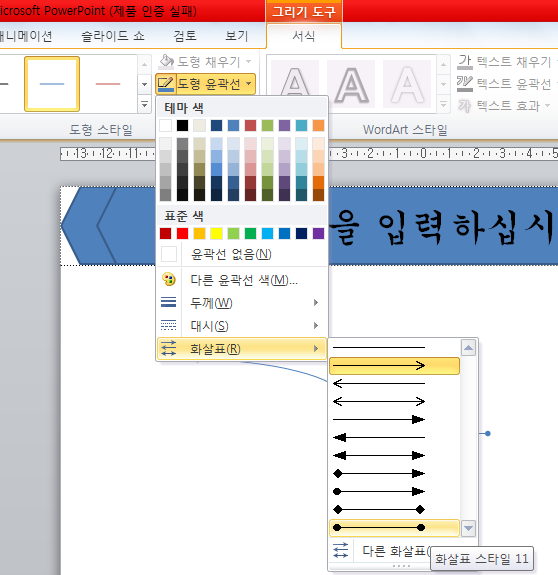The width and height of the screenshot is (558, 575).
Task: Select the blue line shape style
Action: tap(52, 84)
